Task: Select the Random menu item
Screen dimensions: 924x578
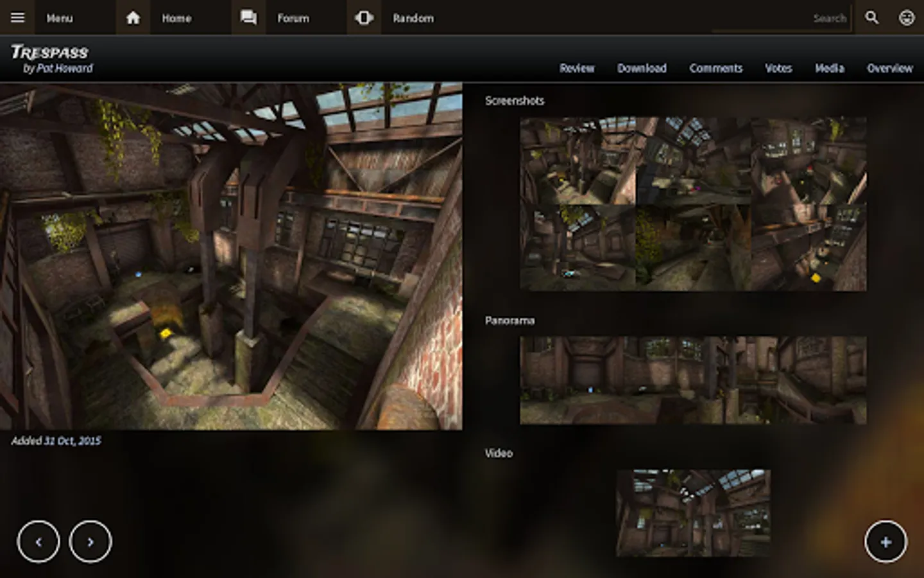Action: pos(413,18)
